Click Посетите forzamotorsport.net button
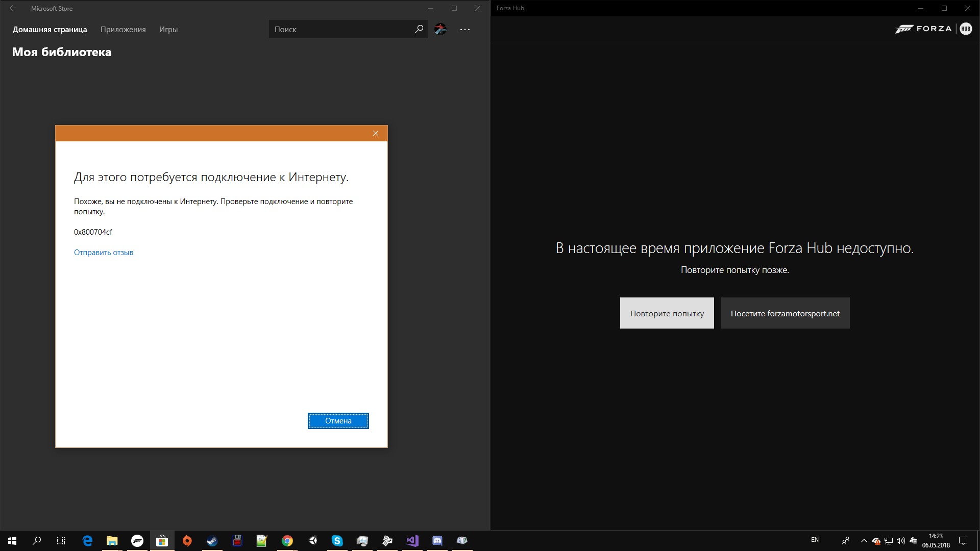 click(x=785, y=313)
